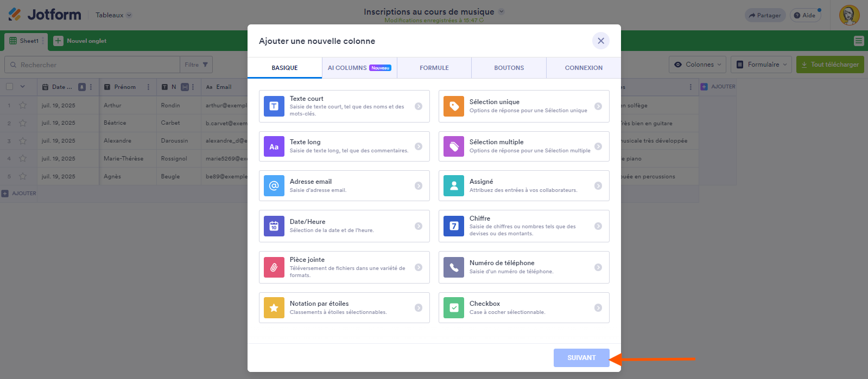Expand the Colonnes dropdown

(698, 65)
